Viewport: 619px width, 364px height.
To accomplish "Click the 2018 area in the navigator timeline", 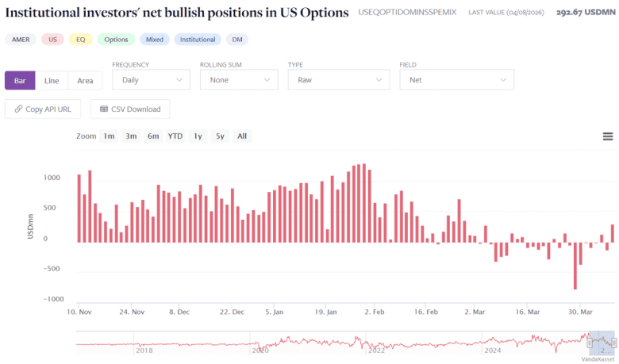I will [144, 350].
